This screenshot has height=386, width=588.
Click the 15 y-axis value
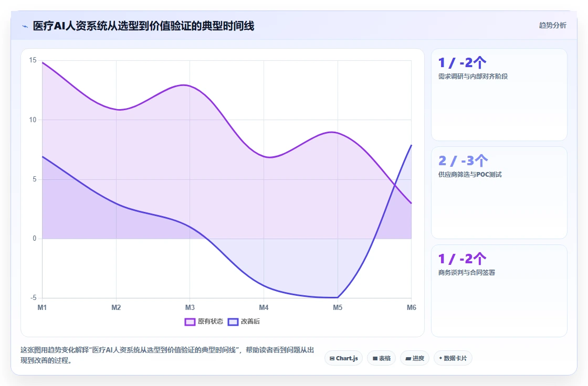(33, 60)
